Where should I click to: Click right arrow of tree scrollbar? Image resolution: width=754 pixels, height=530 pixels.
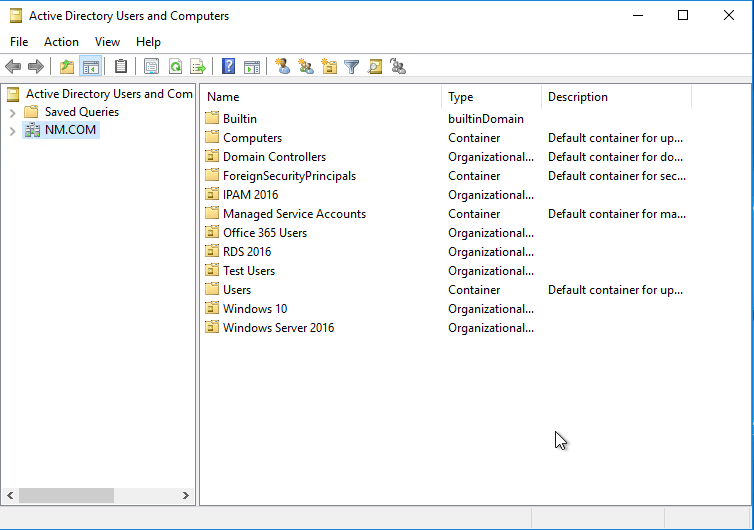point(186,495)
